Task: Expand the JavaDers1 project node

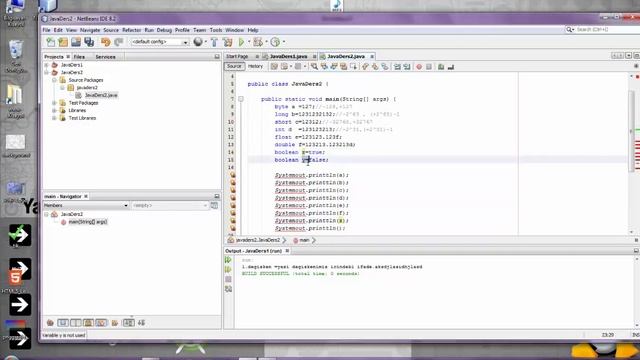Action: 47,65
